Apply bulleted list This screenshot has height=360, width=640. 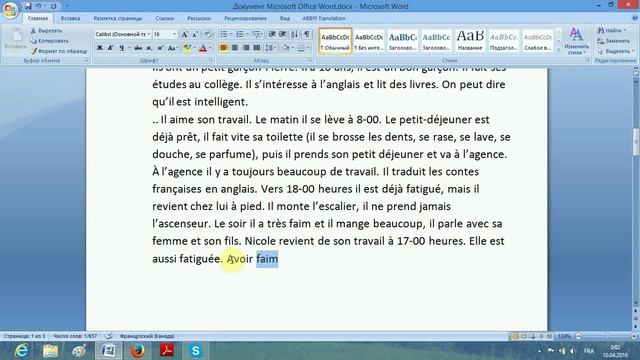(x=224, y=34)
